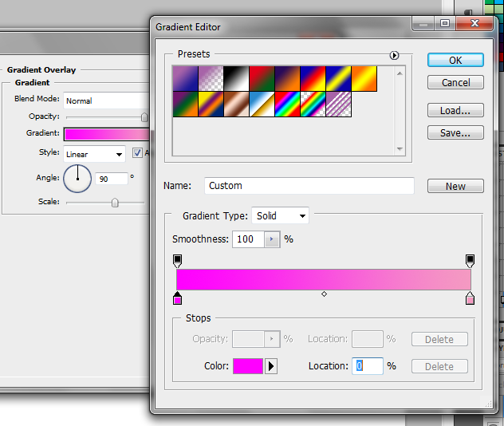
Task: Select the copper gradient preset
Action: [236, 102]
